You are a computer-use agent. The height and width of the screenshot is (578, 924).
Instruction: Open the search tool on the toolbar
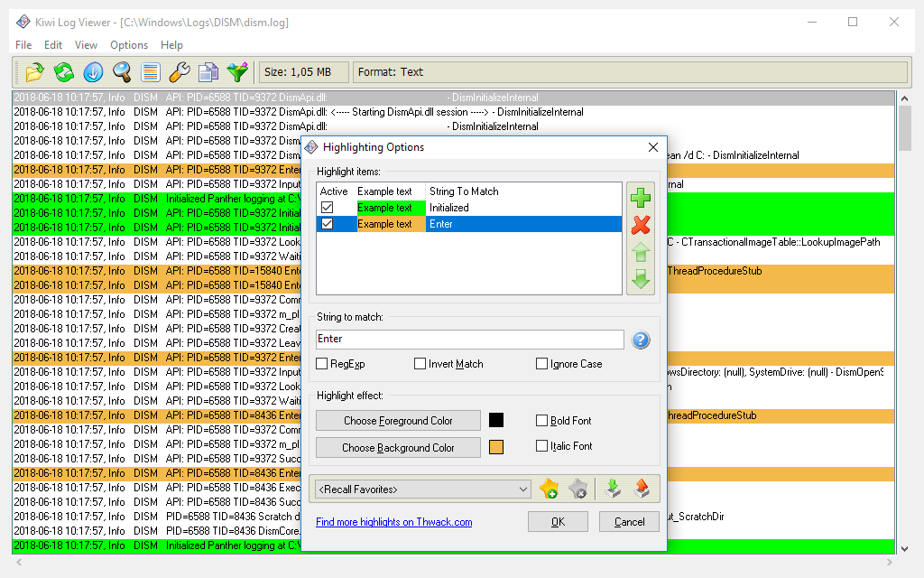(x=122, y=72)
